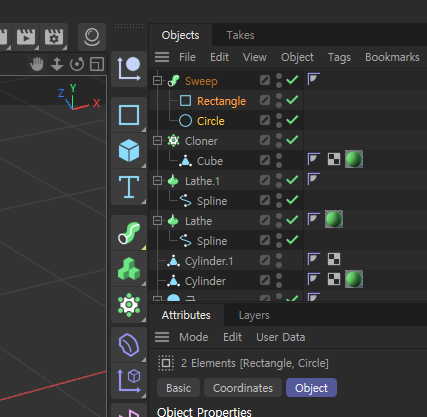Screen dimensions: 427x417
Task: Open the Objects manager View menu
Action: tap(255, 57)
